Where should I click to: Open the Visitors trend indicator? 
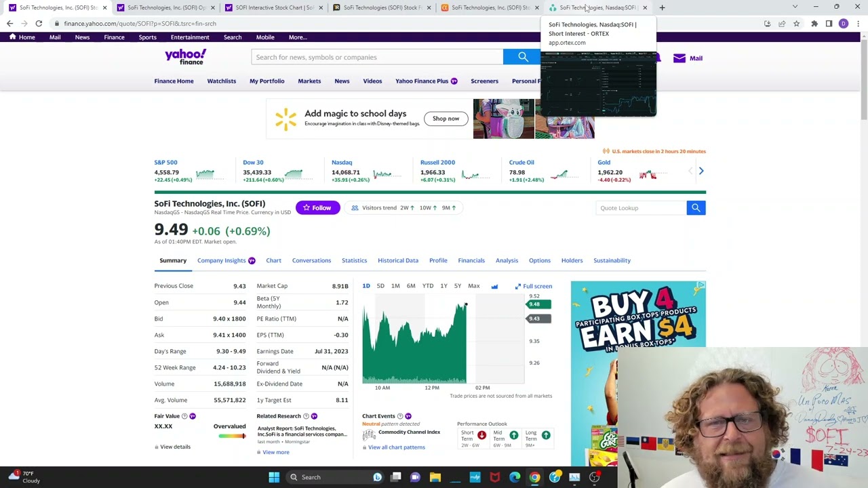pyautogui.click(x=405, y=208)
